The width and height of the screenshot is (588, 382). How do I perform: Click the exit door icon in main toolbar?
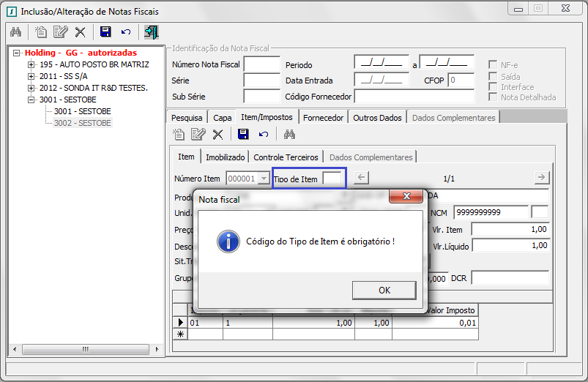coord(152,32)
